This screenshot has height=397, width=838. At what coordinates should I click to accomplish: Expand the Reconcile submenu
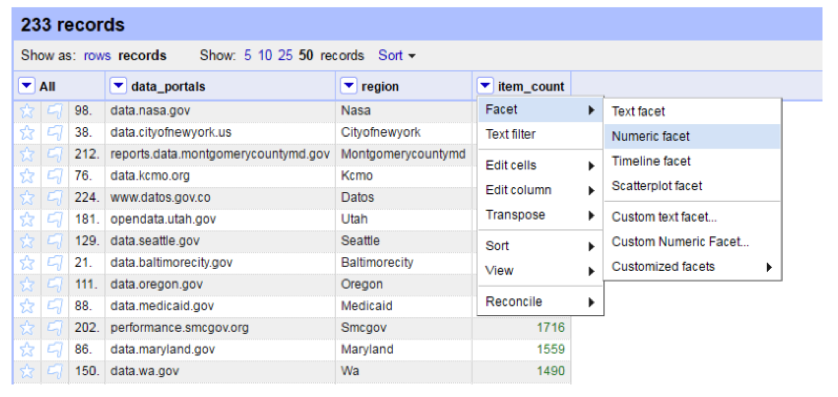540,302
